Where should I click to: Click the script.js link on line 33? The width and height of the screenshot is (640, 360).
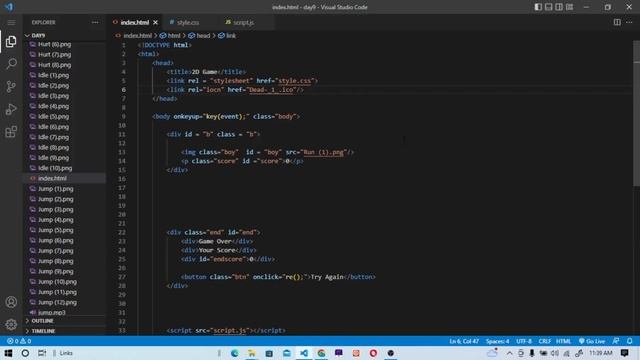pos(230,331)
